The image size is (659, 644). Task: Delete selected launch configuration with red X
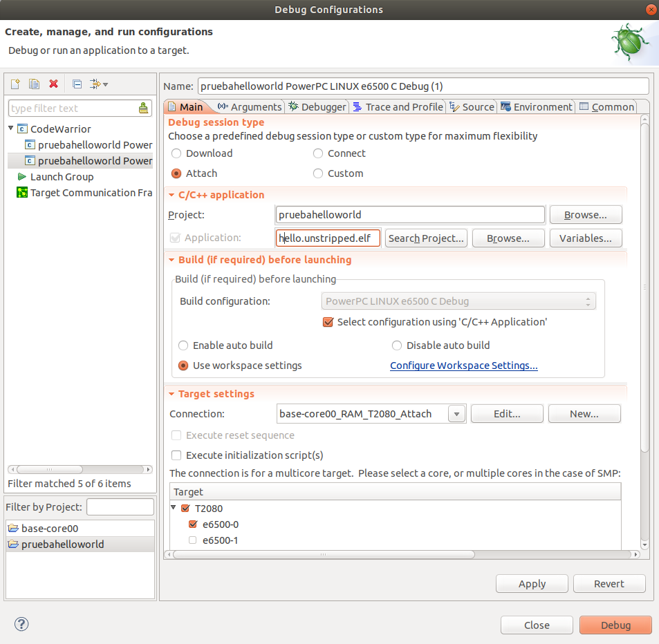[x=53, y=84]
